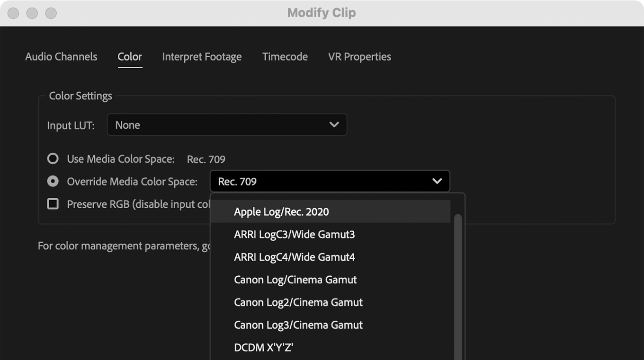
Task: Choose DCDM X'Y'Z' color space
Action: click(x=263, y=348)
